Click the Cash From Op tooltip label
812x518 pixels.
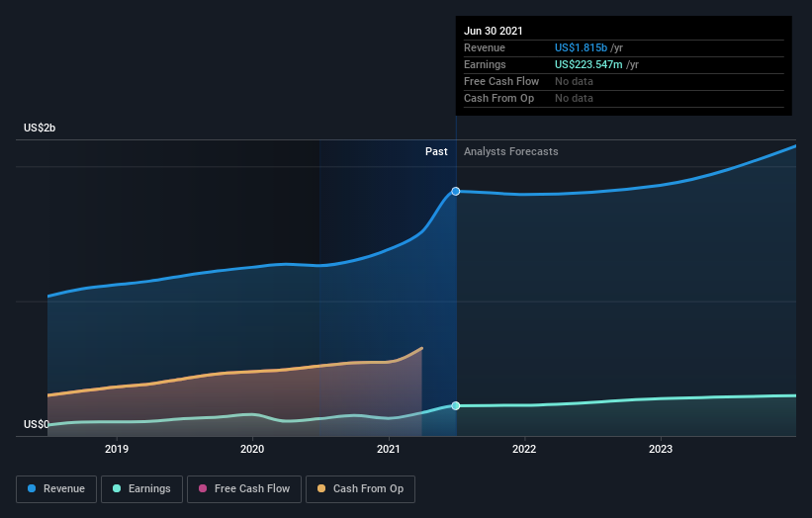498,98
